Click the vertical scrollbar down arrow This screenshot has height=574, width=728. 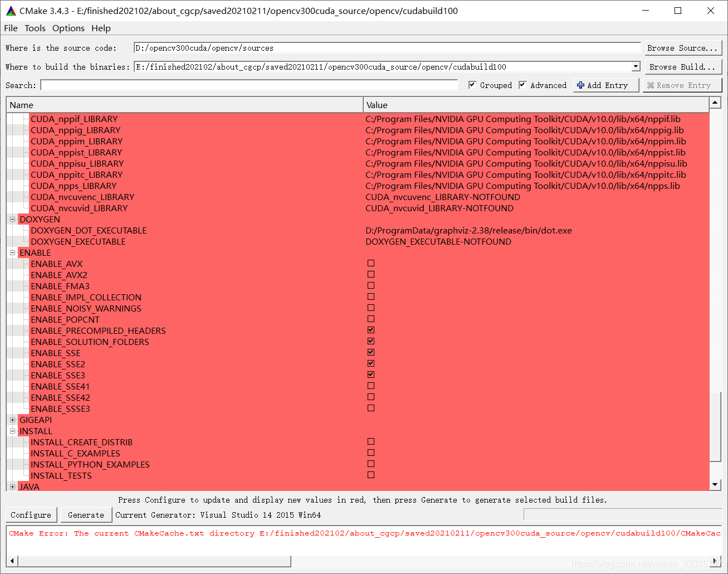point(715,485)
